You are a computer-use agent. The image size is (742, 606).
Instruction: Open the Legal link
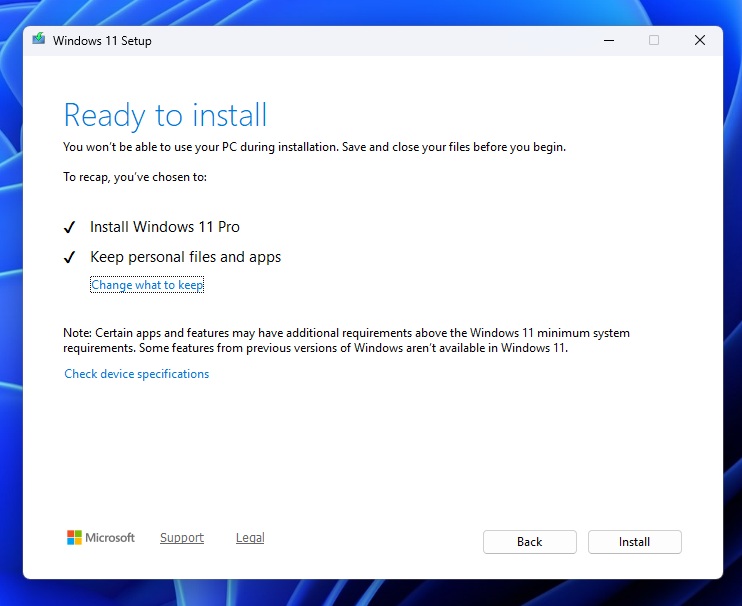click(x=250, y=538)
